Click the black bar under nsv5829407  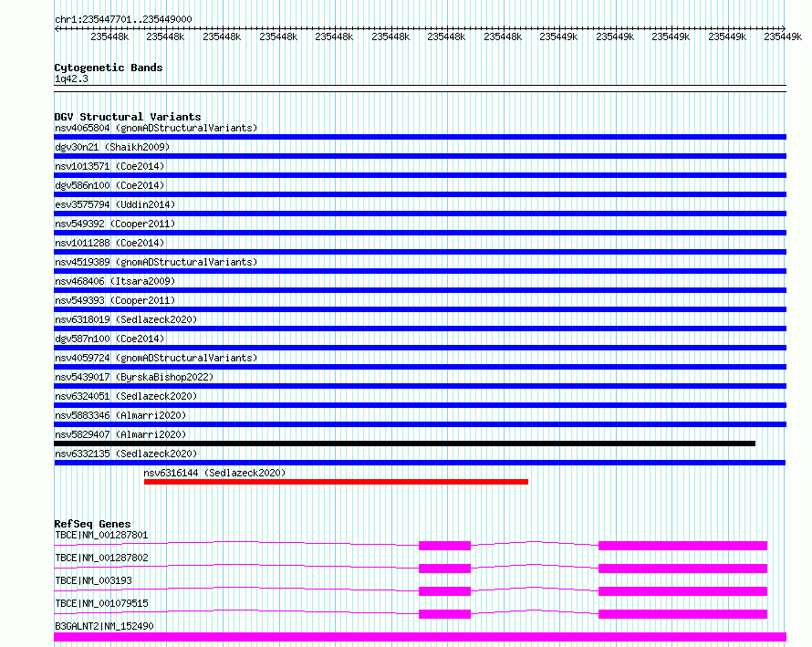coord(404,444)
